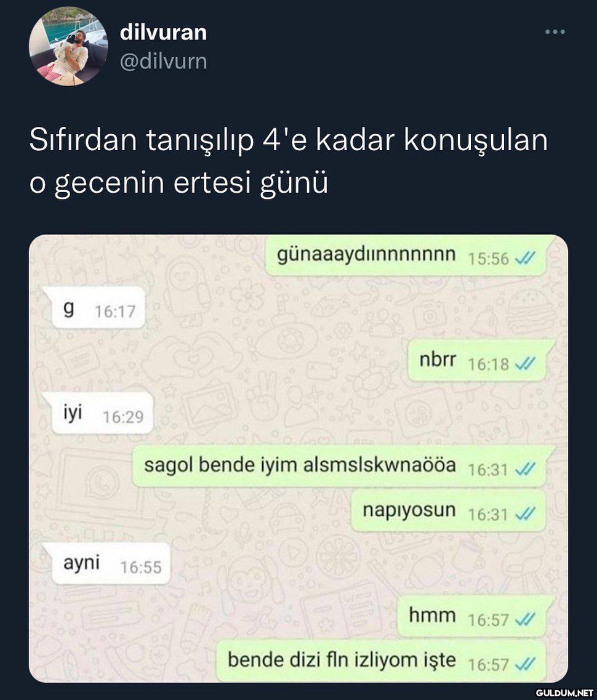The width and height of the screenshot is (597, 700).
Task: Open the embedded WhatsApp chat screenshot
Action: point(298,458)
